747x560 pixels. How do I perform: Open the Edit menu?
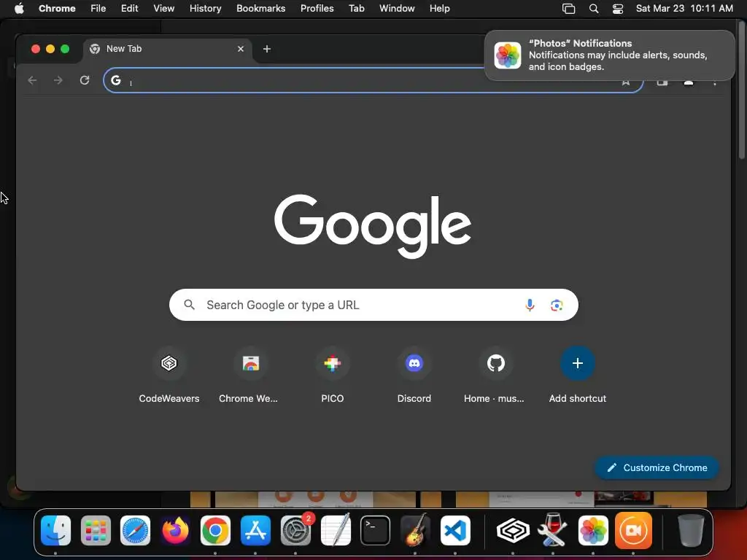coord(129,9)
